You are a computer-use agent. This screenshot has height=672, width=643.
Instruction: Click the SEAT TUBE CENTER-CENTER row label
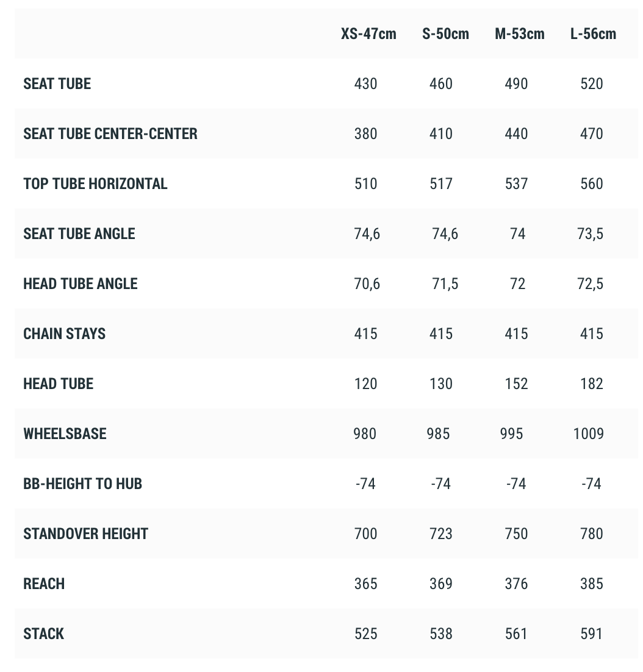pos(110,134)
